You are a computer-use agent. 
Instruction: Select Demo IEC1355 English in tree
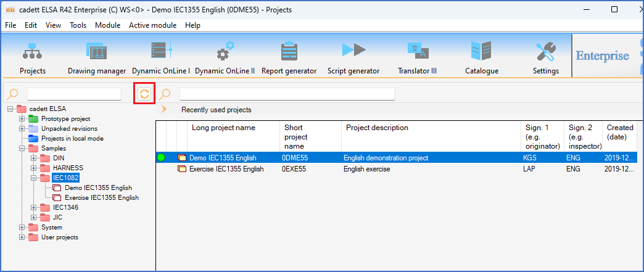[98, 188]
